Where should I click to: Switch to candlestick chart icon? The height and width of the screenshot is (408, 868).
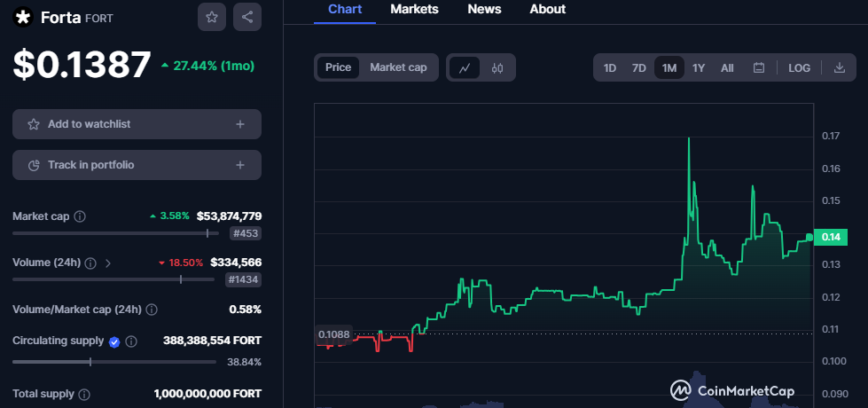tap(497, 67)
